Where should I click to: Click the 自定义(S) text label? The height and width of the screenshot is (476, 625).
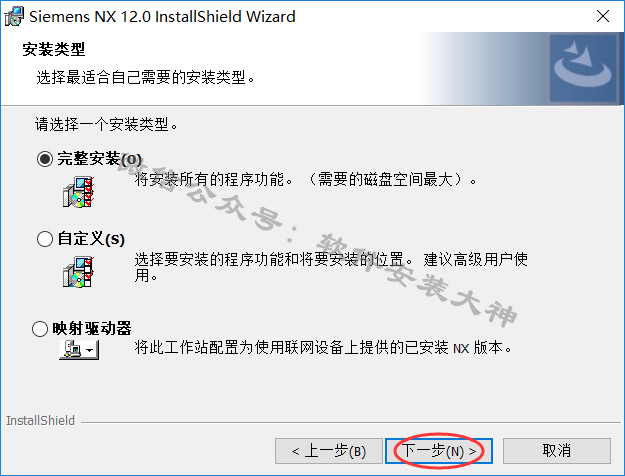point(91,239)
